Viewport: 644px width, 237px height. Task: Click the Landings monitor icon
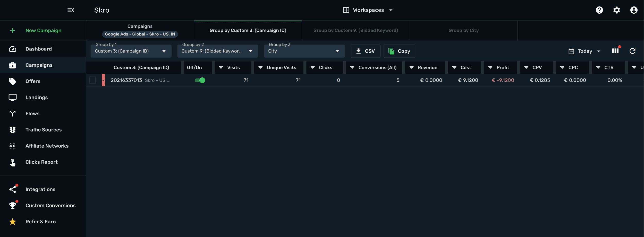coord(13,98)
